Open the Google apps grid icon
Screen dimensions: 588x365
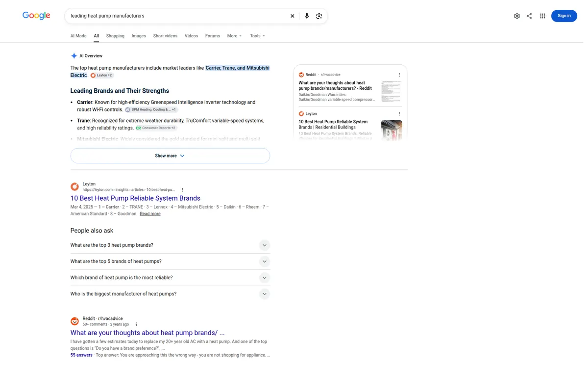(542, 16)
